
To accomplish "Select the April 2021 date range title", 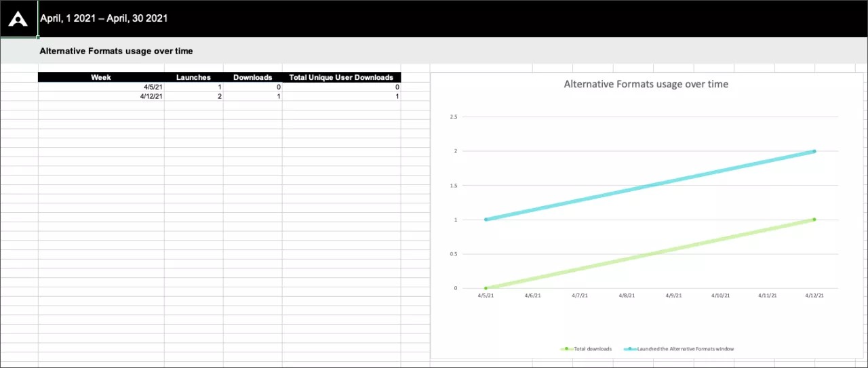I will tap(104, 18).
